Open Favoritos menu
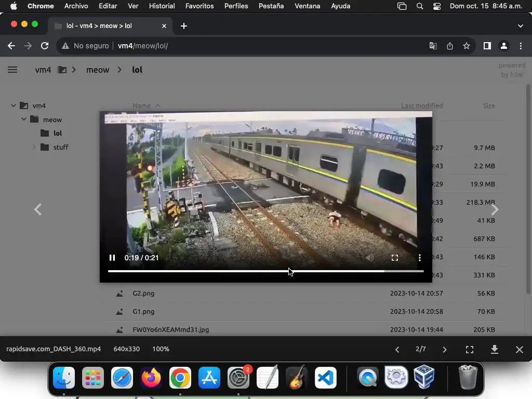This screenshot has width=532, height=399. [199, 6]
